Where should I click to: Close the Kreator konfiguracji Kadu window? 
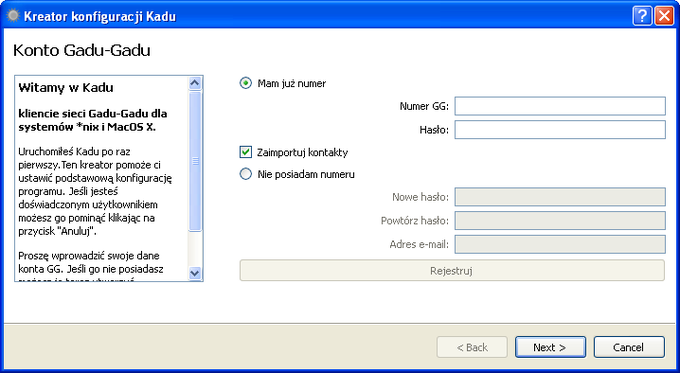664,16
